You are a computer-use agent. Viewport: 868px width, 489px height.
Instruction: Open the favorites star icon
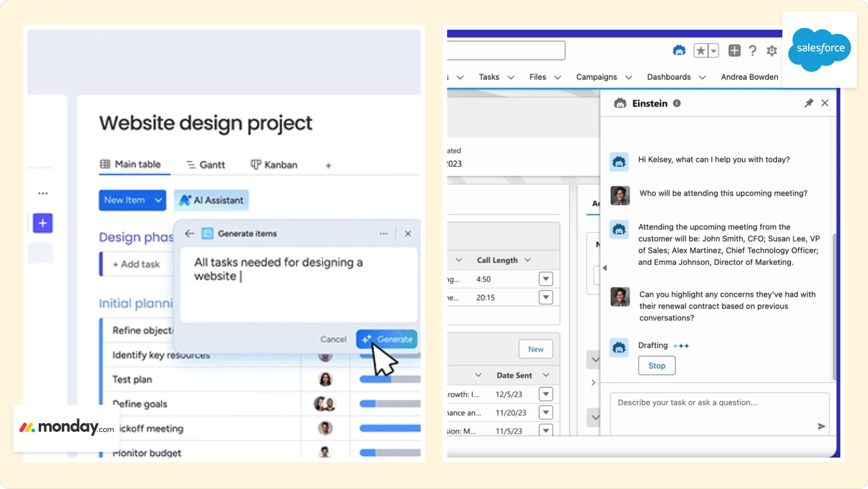[x=701, y=50]
